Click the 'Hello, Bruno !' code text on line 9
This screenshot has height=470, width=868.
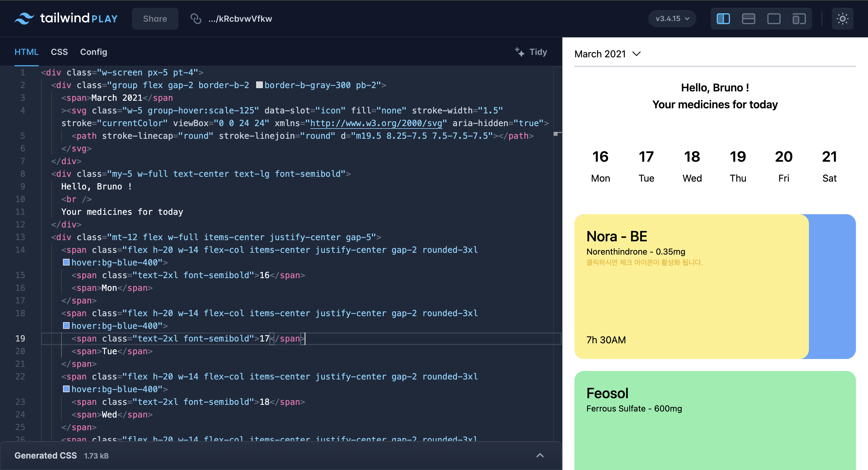[97, 186]
